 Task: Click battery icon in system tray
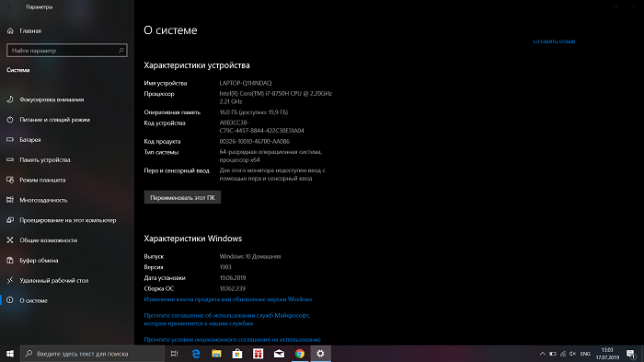click(553, 354)
